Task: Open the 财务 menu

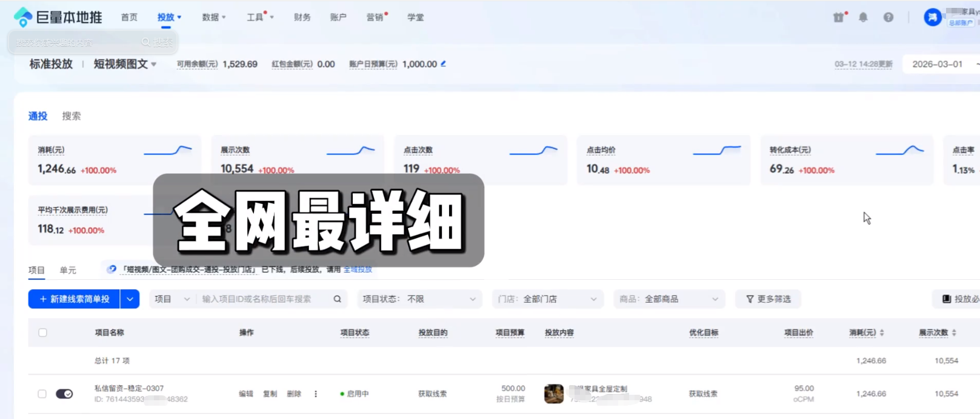Action: [x=302, y=18]
